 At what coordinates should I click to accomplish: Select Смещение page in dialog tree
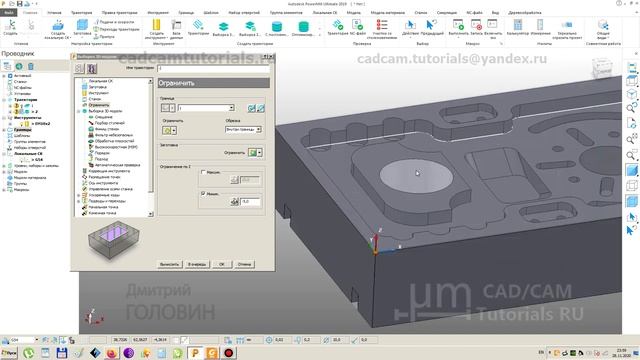(x=103, y=117)
